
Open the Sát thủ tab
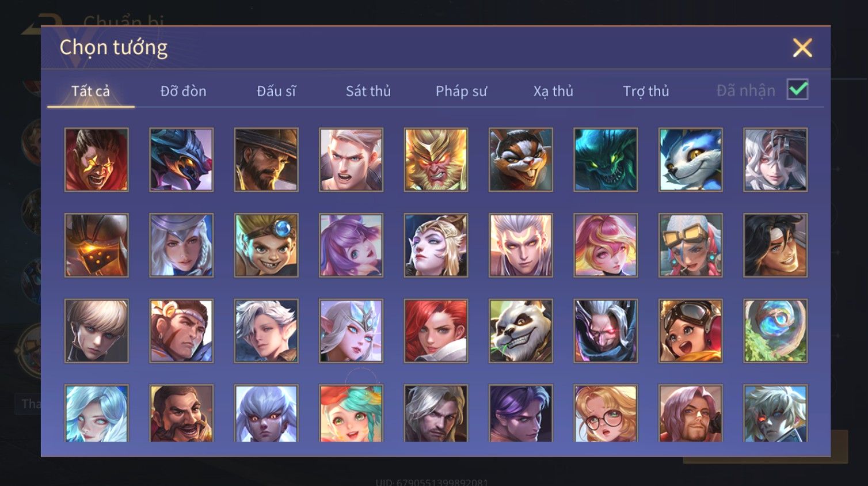tap(368, 91)
